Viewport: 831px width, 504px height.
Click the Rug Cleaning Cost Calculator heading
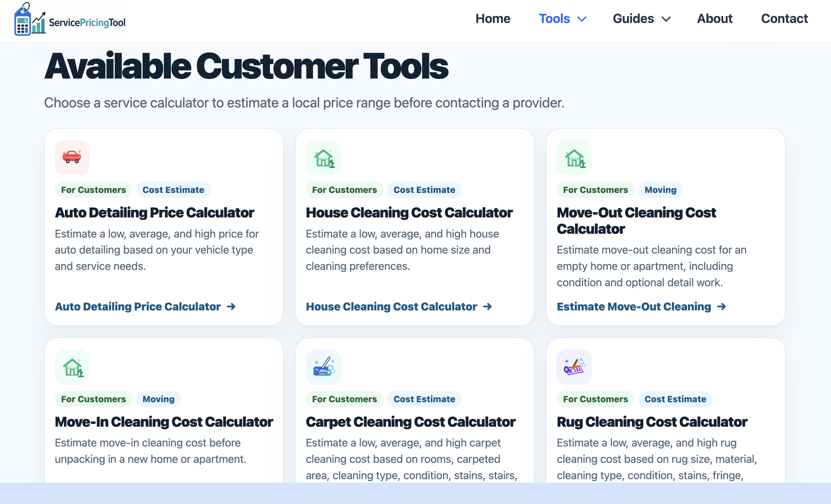(652, 422)
